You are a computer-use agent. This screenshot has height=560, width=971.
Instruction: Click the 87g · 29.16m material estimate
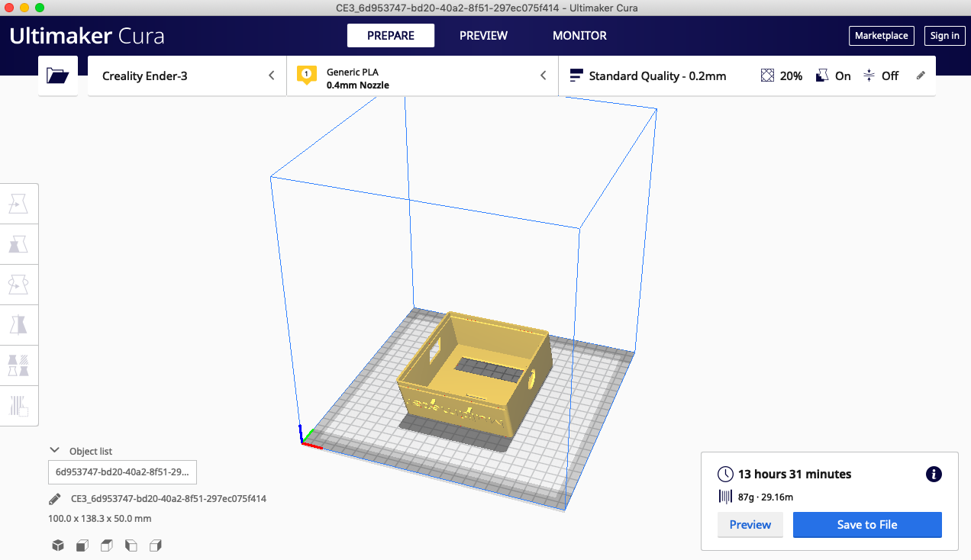click(x=766, y=497)
